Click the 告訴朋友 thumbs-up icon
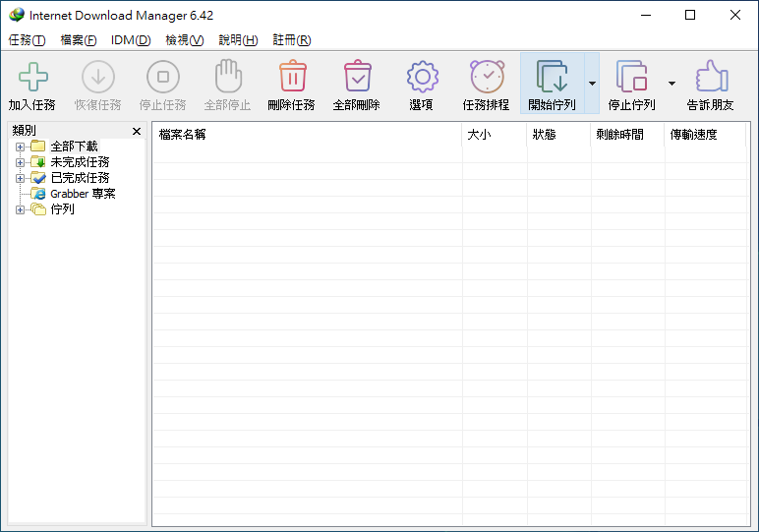Viewport: 759px width, 532px height. pos(711,77)
